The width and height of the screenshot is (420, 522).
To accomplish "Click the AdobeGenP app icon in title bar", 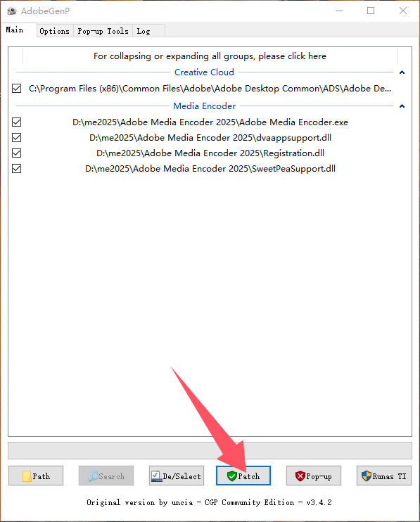I will click(12, 11).
